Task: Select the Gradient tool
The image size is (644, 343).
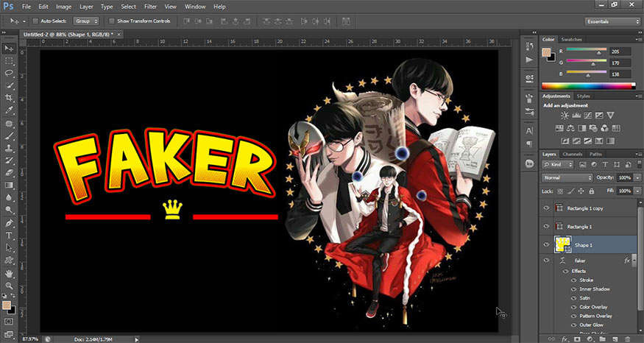Action: click(x=9, y=185)
